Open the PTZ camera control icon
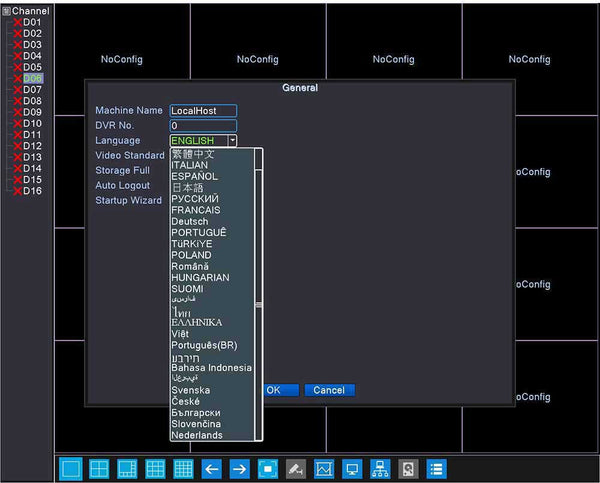This screenshot has width=600, height=483. (x=295, y=468)
